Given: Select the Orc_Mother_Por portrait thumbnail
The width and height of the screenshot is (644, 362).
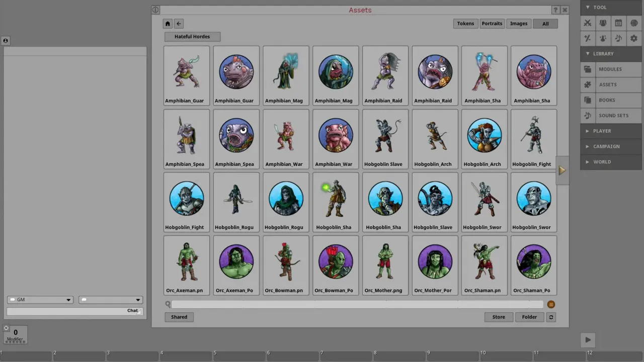Looking at the screenshot, I should pyautogui.click(x=435, y=265).
